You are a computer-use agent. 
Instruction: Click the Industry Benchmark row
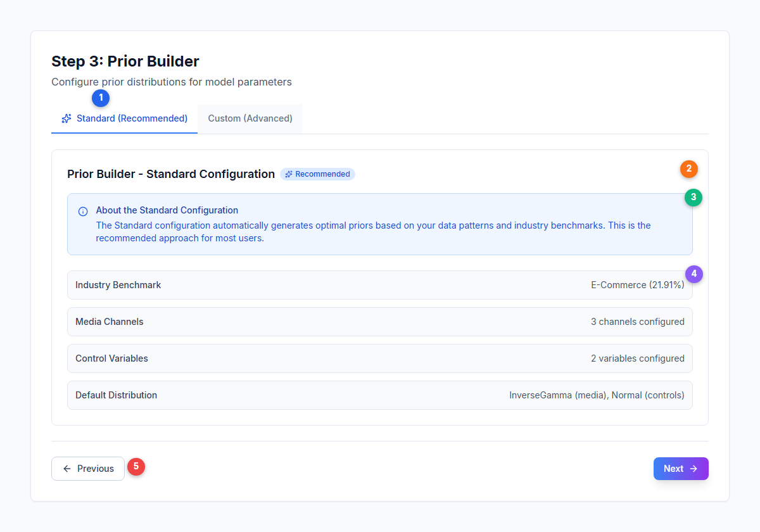coord(380,285)
